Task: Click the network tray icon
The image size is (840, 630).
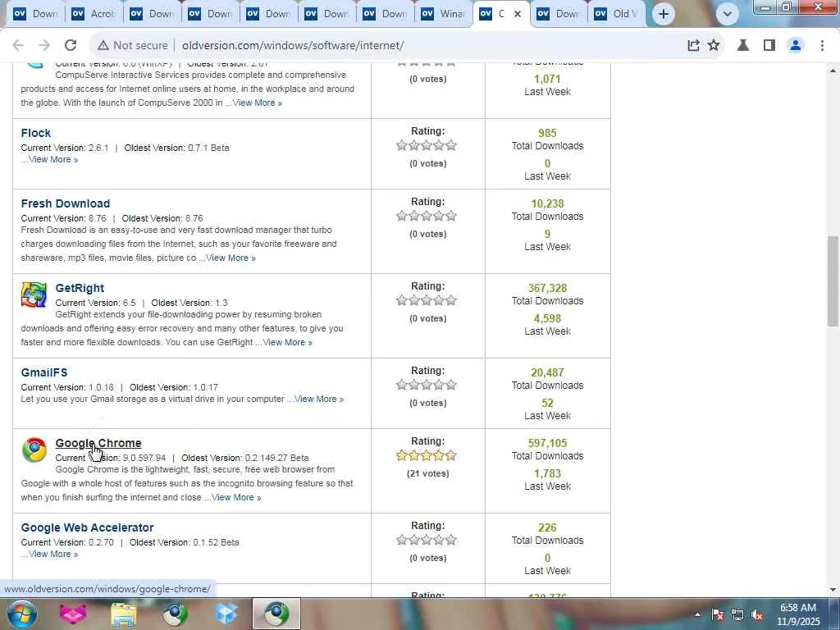Action: 737,614
